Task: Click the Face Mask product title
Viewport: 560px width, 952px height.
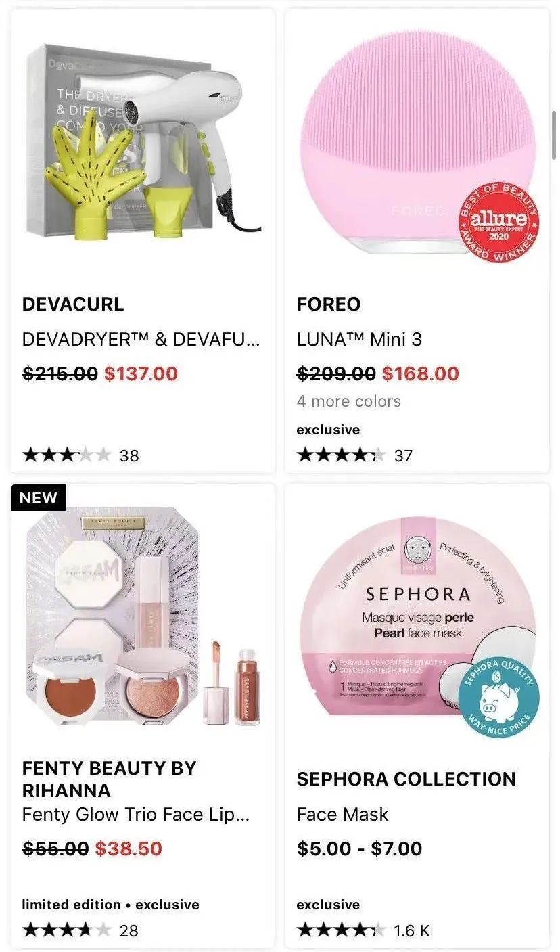Action: (342, 814)
